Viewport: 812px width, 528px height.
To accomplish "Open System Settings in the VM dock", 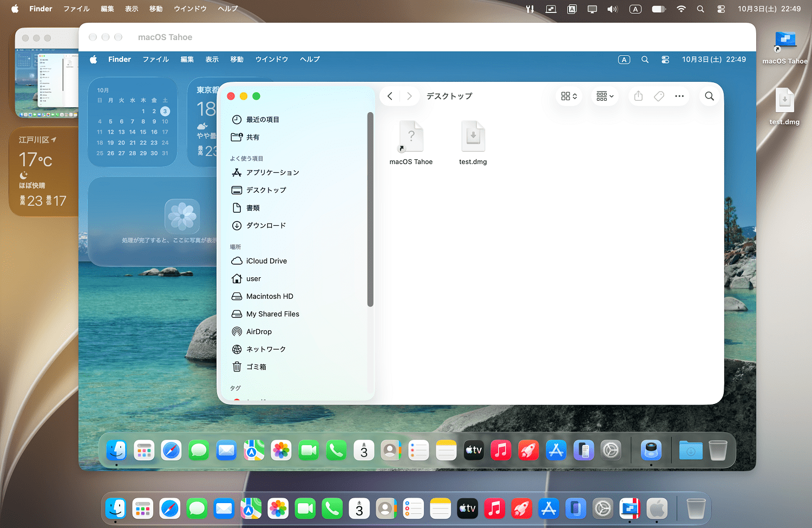I will (x=611, y=450).
